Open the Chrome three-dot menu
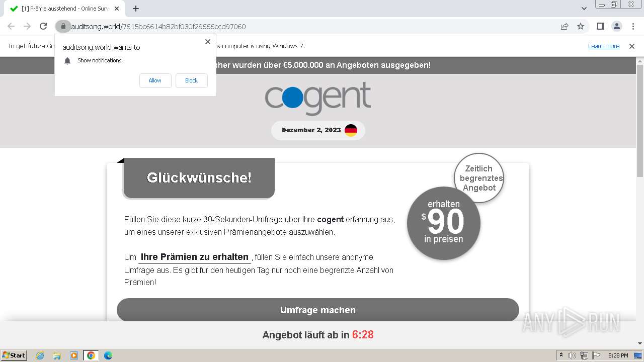 coord(632,26)
